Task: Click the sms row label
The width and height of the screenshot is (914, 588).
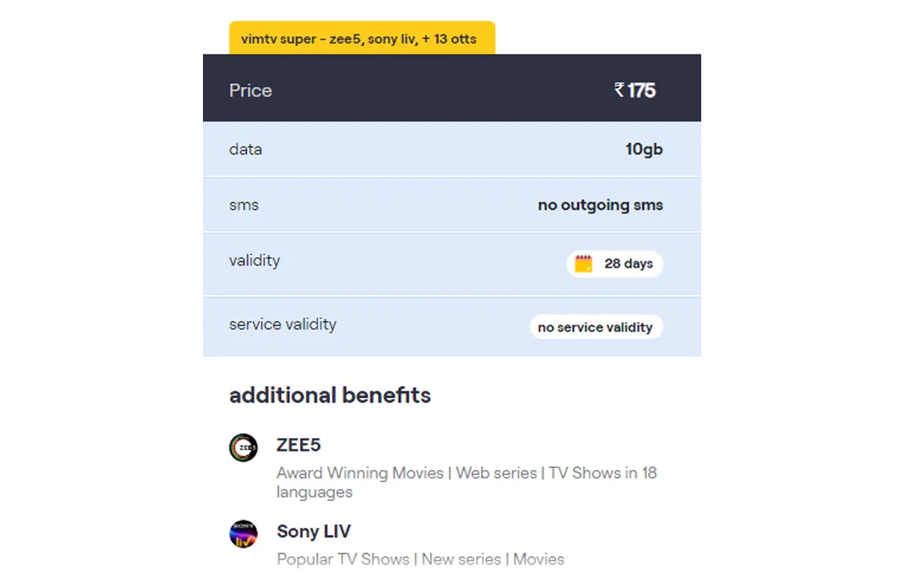Action: coord(244,205)
